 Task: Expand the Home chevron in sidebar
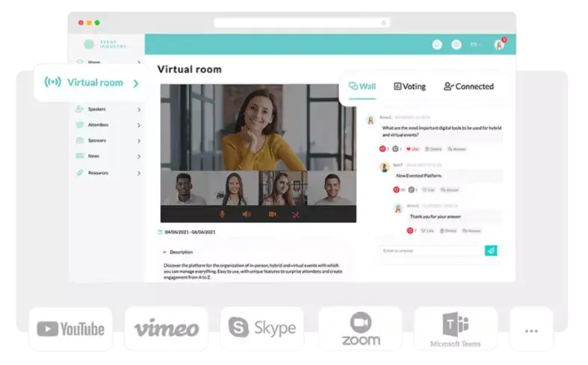pyautogui.click(x=139, y=62)
